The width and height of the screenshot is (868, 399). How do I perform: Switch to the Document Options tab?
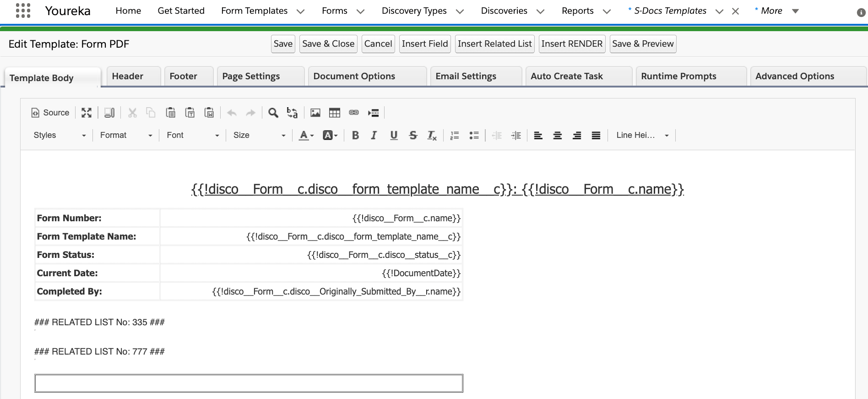pos(368,76)
